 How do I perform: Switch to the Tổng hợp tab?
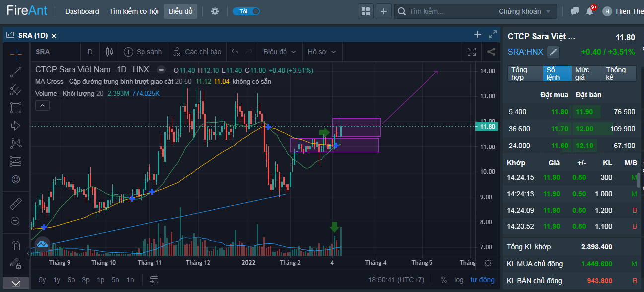[x=525, y=73]
